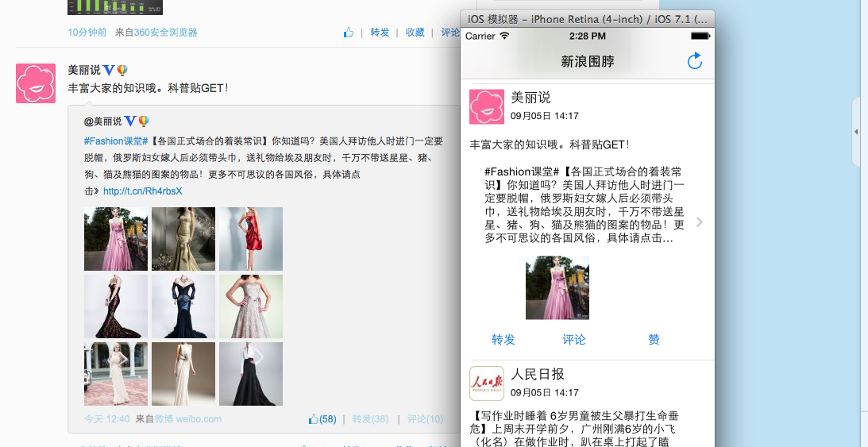Tap the disclosure chevron on the simulator post
The image size is (868, 447).
tap(700, 222)
